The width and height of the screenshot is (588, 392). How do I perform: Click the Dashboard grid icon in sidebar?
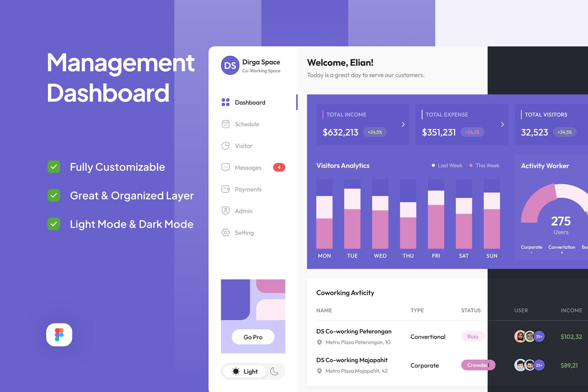225,102
